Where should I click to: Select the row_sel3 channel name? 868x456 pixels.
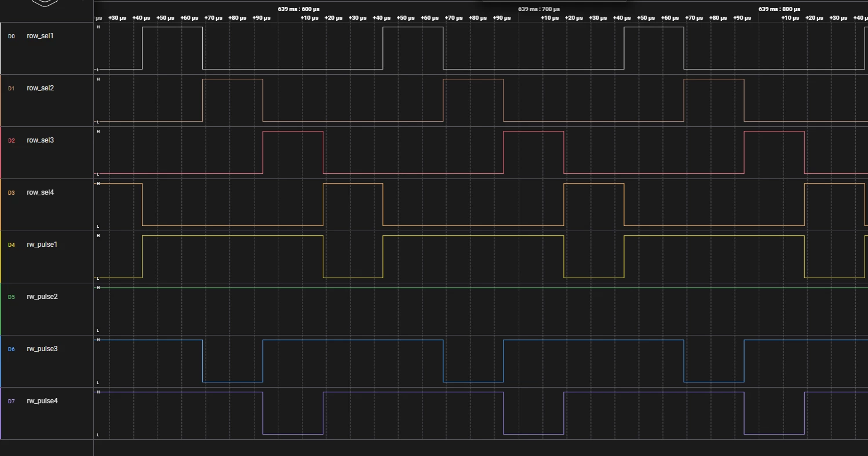click(41, 140)
